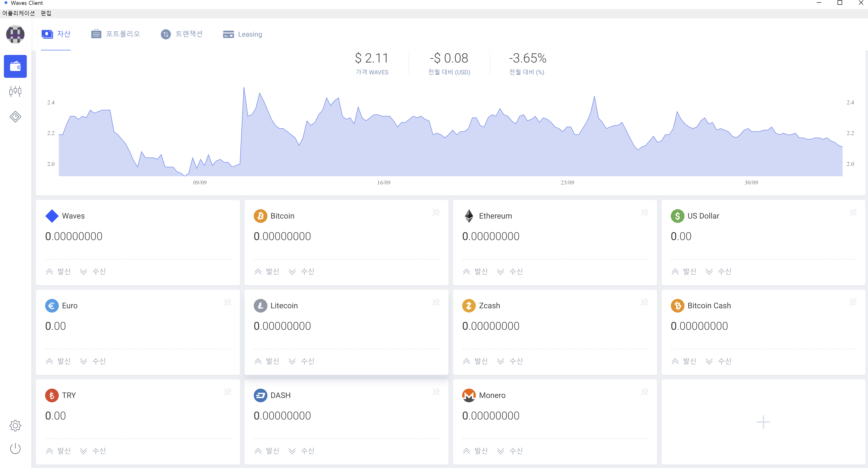Switch to the Leasing tab

242,34
